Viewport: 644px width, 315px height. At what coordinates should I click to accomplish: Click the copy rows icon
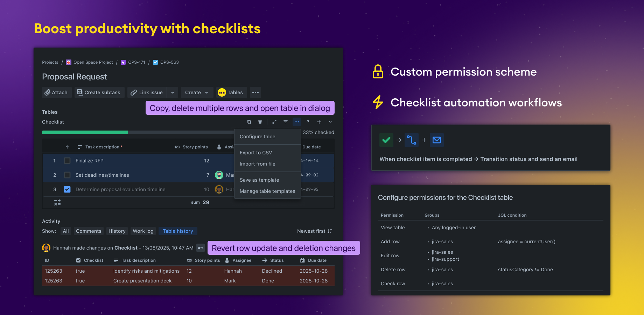[x=249, y=122]
